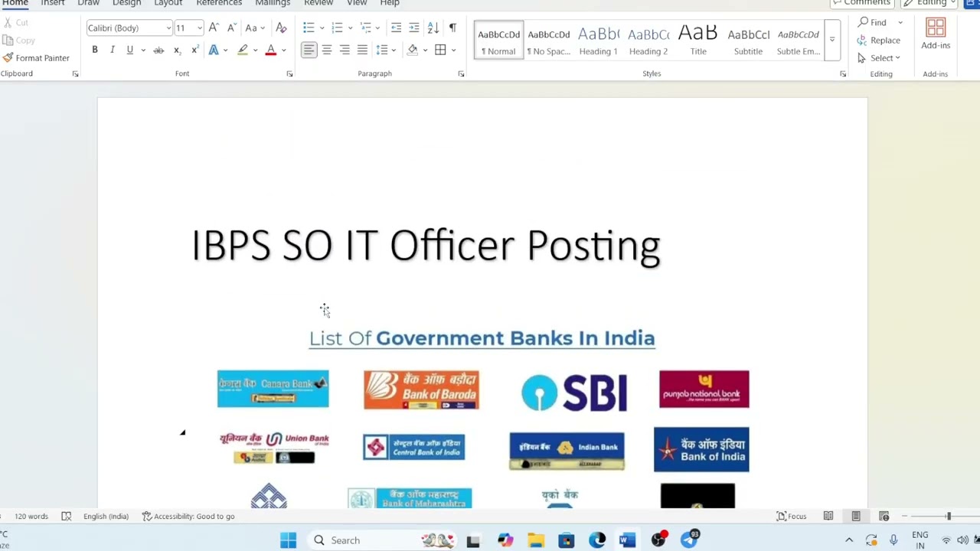The image size is (980, 551).
Task: Click the Bank of Baroda logo image
Action: (421, 390)
